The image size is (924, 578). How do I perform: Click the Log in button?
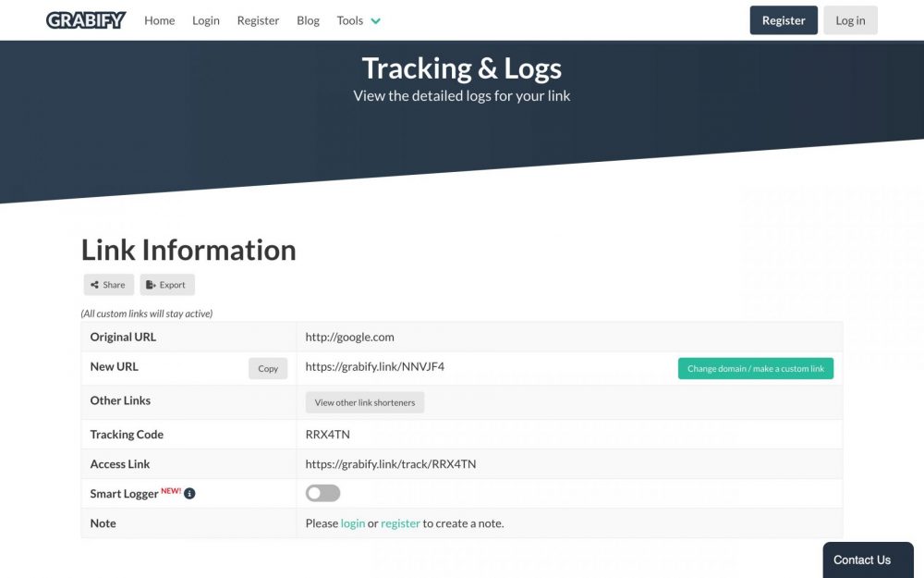click(850, 20)
